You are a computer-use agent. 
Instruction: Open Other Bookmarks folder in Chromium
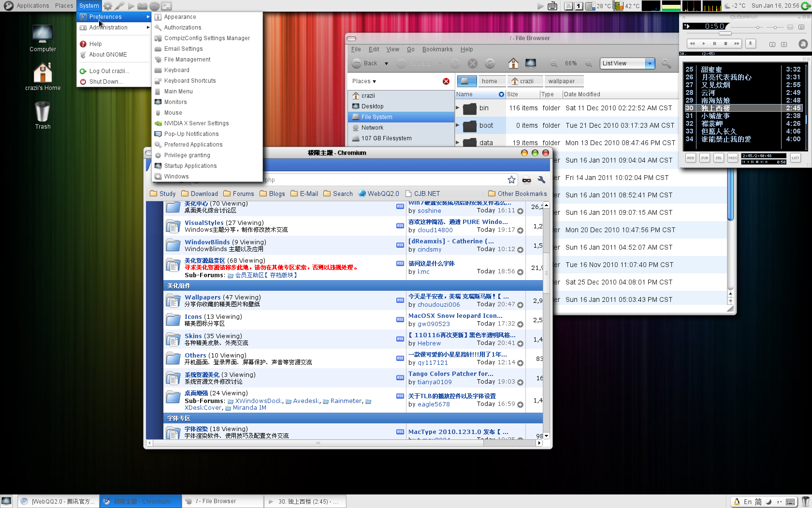(518, 194)
